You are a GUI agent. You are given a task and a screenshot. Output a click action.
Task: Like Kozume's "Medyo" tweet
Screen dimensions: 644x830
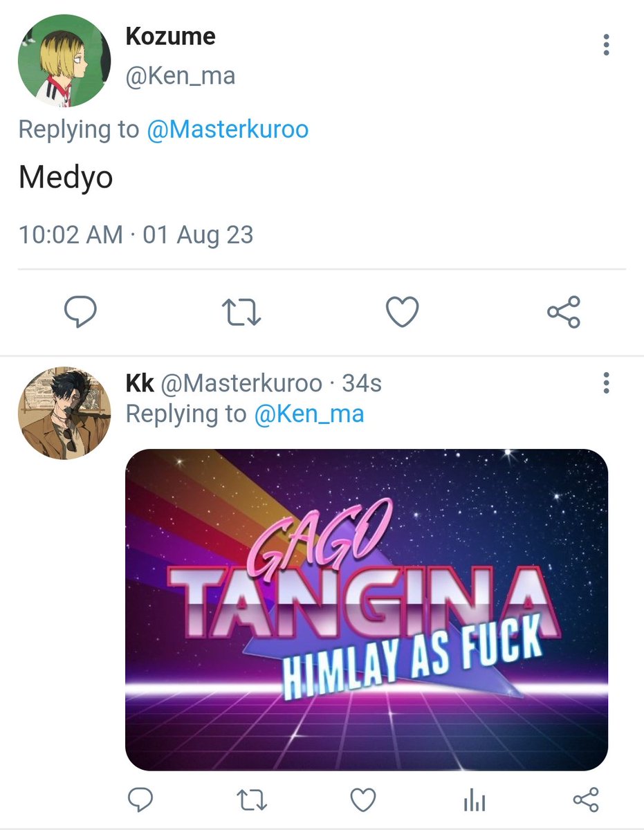coord(402,313)
